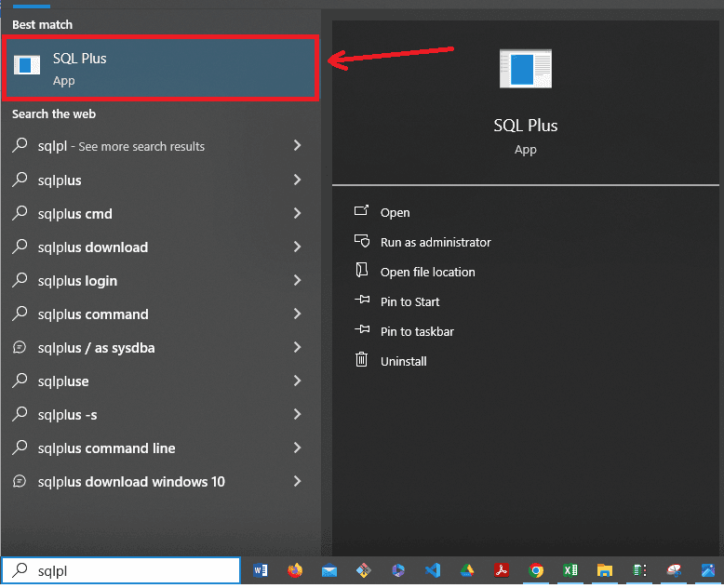
Task: Expand the 'sqlplus / as sysdba' chevron
Action: click(x=297, y=347)
